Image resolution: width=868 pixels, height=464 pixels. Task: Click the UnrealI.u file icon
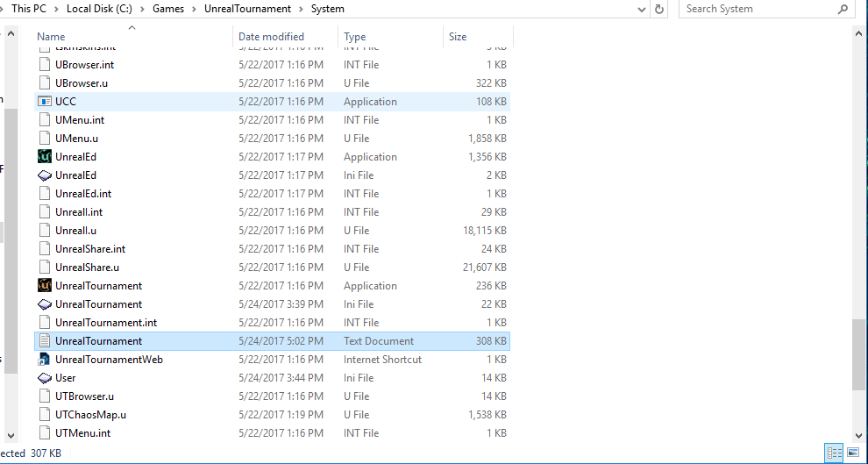(x=45, y=231)
